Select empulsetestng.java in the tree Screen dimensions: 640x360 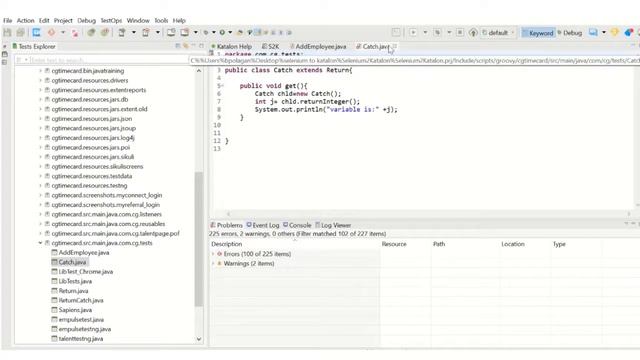click(81, 329)
